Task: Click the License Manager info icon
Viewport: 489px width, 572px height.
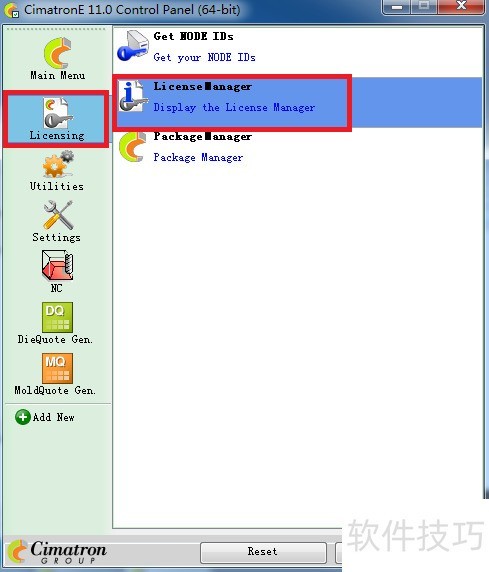Action: [133, 96]
